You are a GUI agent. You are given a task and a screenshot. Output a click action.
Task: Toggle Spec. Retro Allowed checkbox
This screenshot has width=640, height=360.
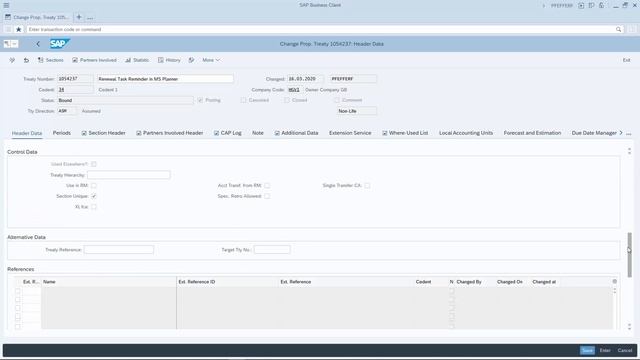267,196
